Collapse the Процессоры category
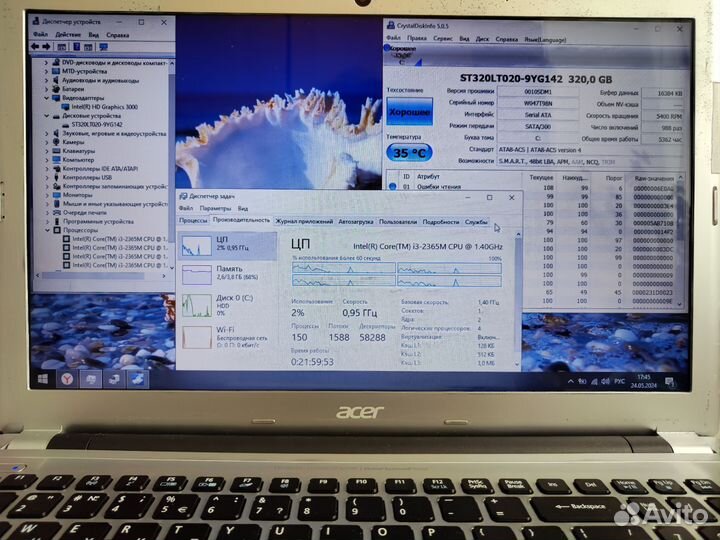 point(47,230)
